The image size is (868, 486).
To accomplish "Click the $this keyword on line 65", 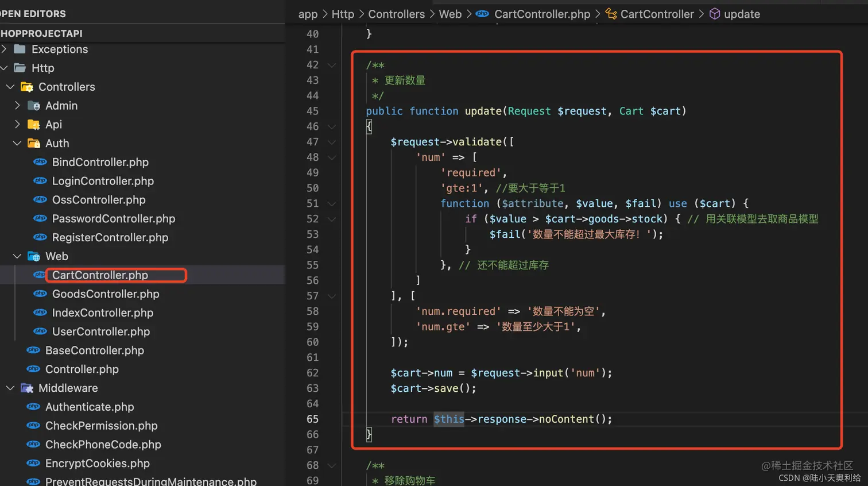I will (x=449, y=419).
